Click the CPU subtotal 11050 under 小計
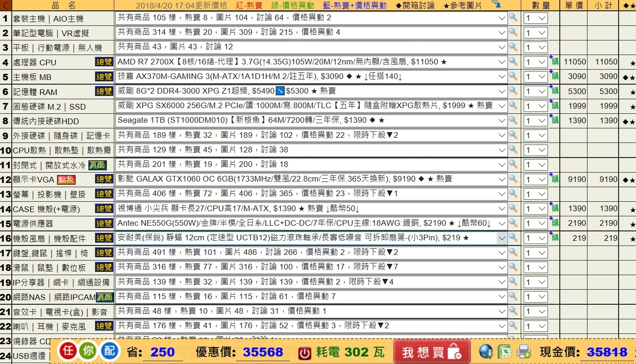This screenshot has width=636, height=364. (x=606, y=62)
